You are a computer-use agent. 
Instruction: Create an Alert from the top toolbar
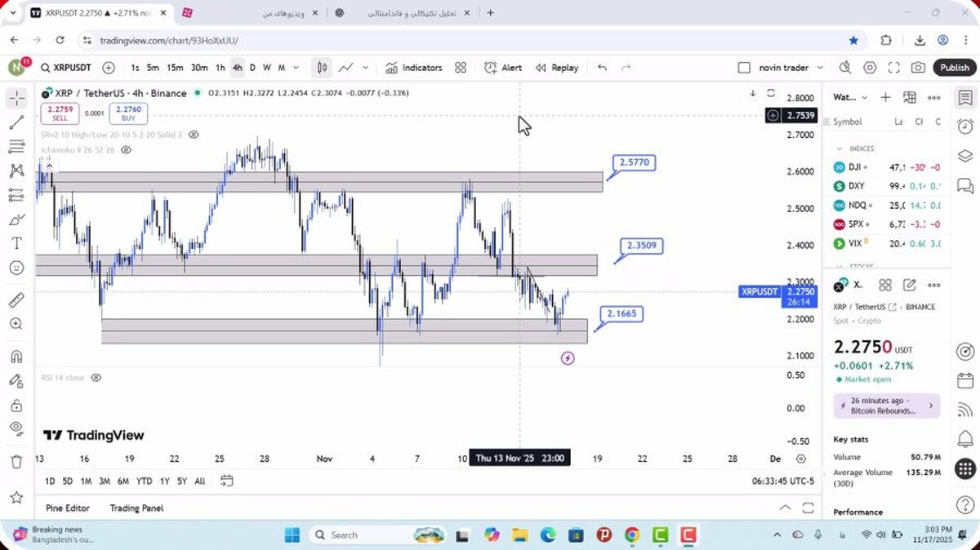click(x=503, y=68)
